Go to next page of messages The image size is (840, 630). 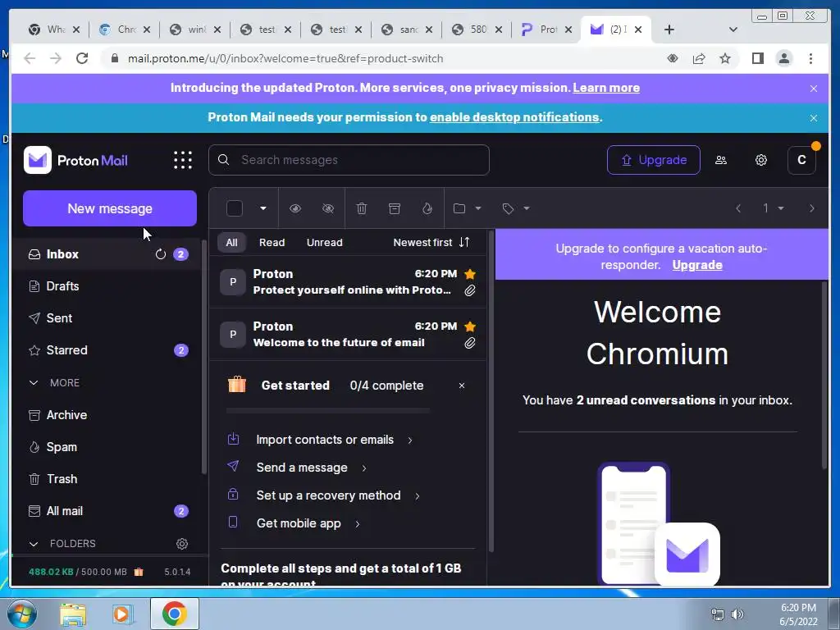[x=811, y=208]
